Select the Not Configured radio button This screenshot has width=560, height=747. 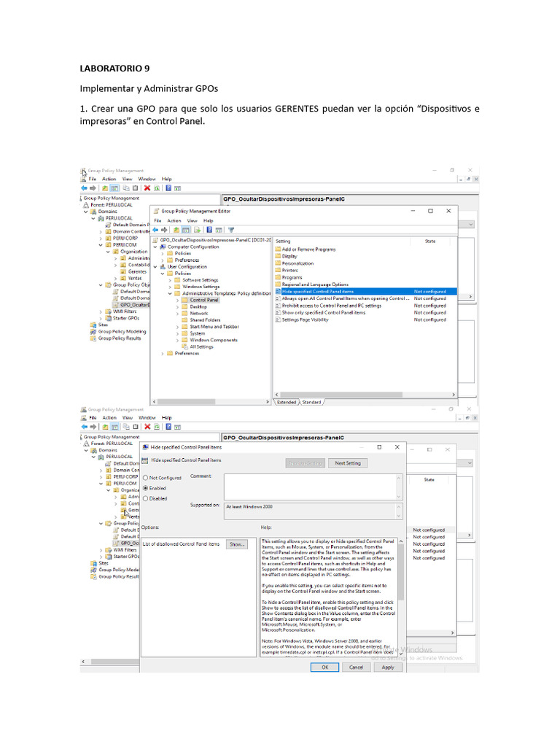pos(146,478)
